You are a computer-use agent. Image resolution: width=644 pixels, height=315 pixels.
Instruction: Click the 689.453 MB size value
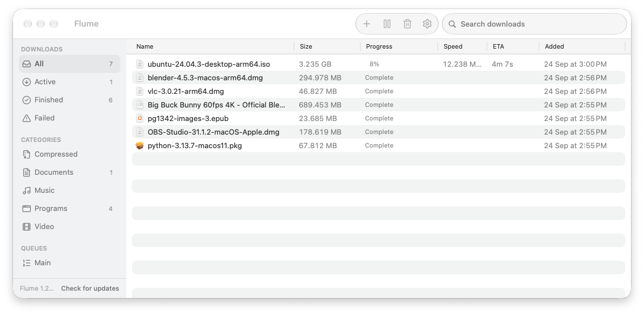click(x=320, y=105)
